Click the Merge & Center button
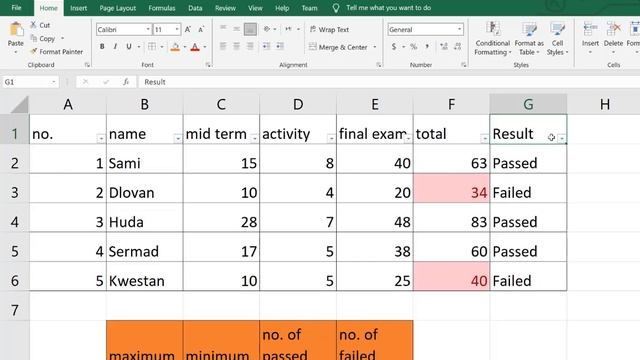640x360 pixels. [x=338, y=47]
